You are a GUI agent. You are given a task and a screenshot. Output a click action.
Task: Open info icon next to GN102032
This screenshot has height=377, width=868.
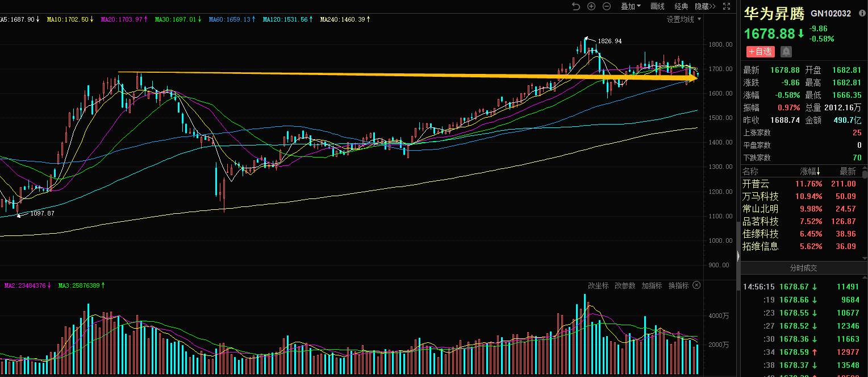862,13
